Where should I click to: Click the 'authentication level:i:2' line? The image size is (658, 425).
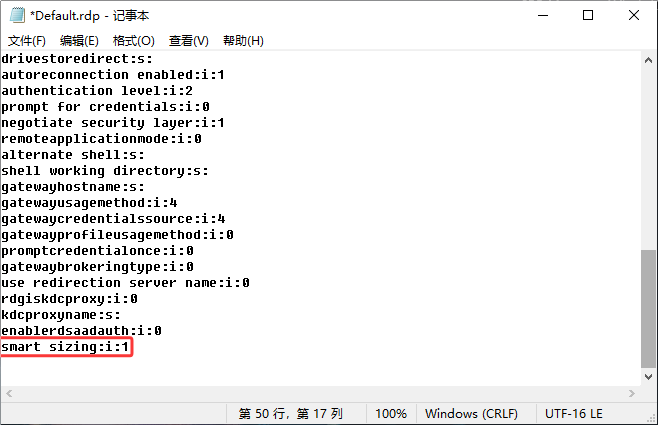[x=97, y=91]
